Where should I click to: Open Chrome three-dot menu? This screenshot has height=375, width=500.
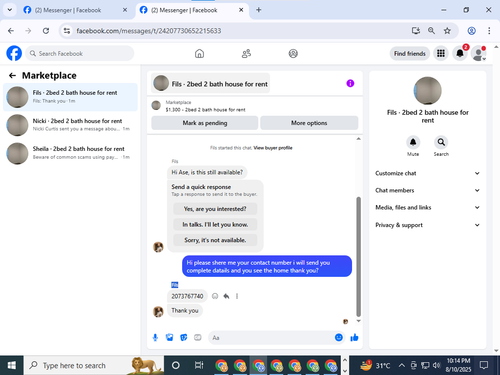click(x=489, y=31)
